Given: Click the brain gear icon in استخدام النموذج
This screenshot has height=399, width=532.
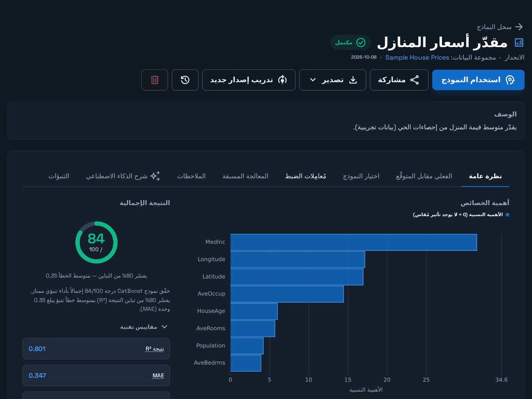Looking at the screenshot, I should 510,80.
